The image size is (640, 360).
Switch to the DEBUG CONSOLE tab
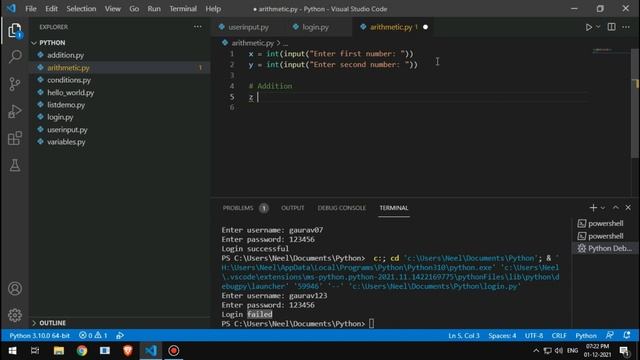tap(342, 208)
